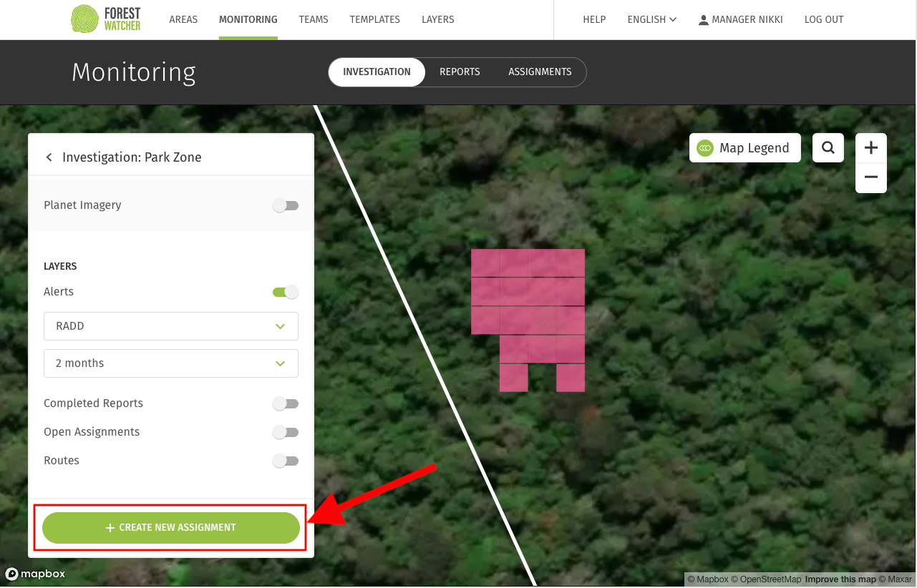Zoom out the map with minus button
This screenshot has height=588, width=917.
click(x=870, y=177)
